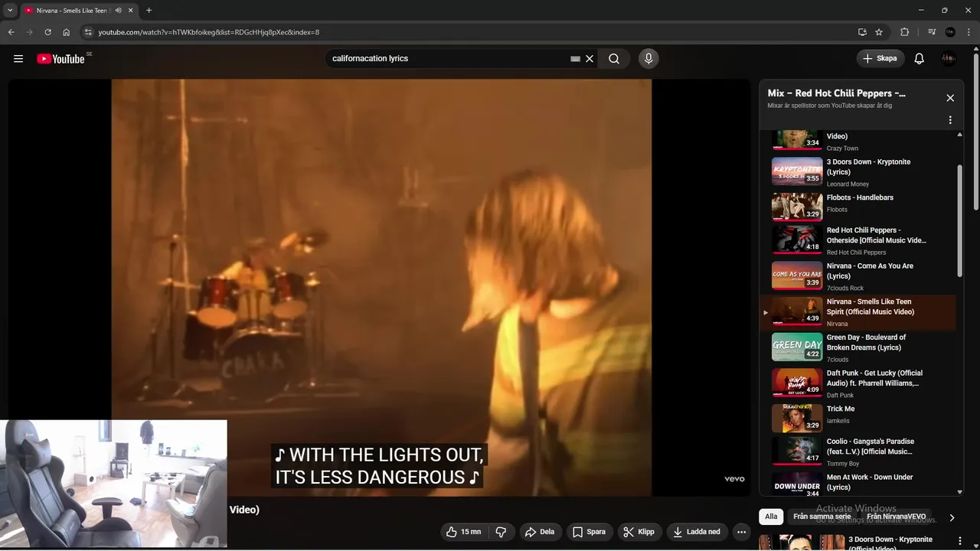Open the install app icon in address bar

click(862, 32)
